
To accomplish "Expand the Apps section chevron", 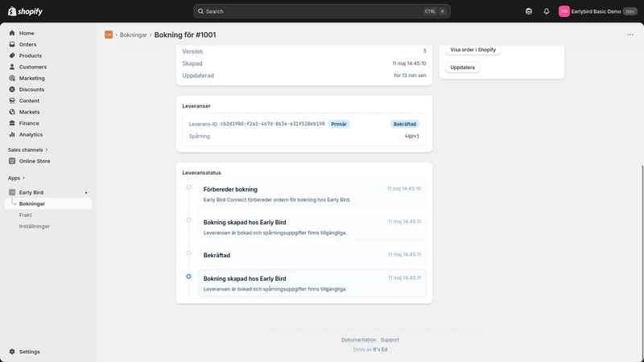I will tap(23, 178).
